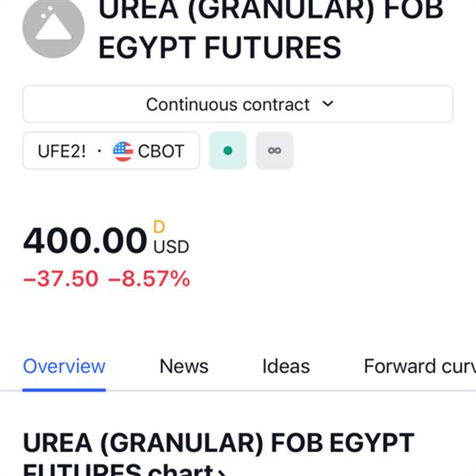Click the US flag icon next to CBOT

click(123, 152)
